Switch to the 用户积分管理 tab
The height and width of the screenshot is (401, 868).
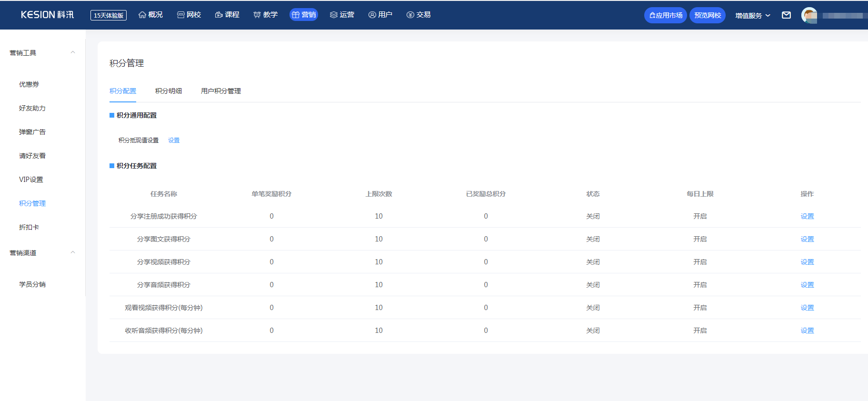tap(220, 91)
